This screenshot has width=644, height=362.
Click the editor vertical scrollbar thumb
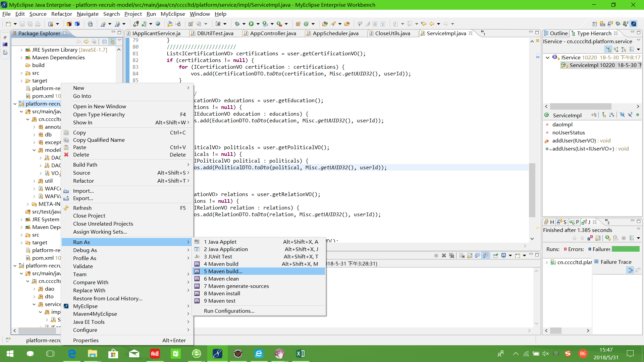click(532, 190)
